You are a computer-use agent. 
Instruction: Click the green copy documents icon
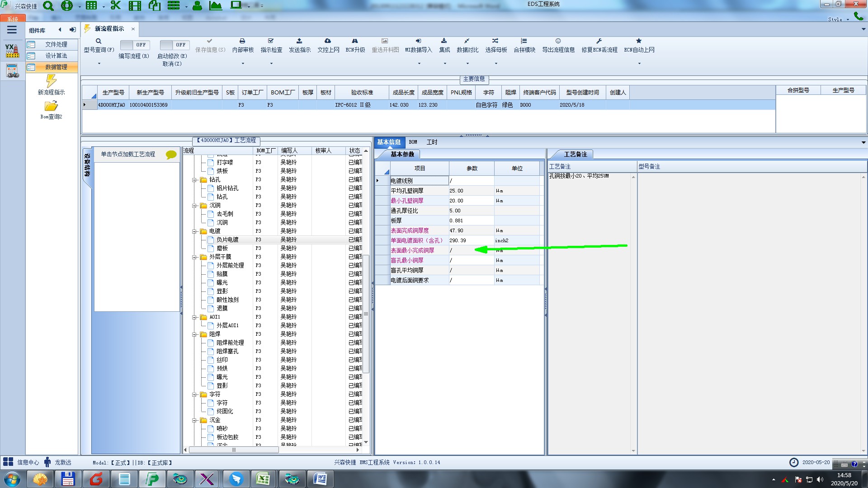click(x=155, y=5)
